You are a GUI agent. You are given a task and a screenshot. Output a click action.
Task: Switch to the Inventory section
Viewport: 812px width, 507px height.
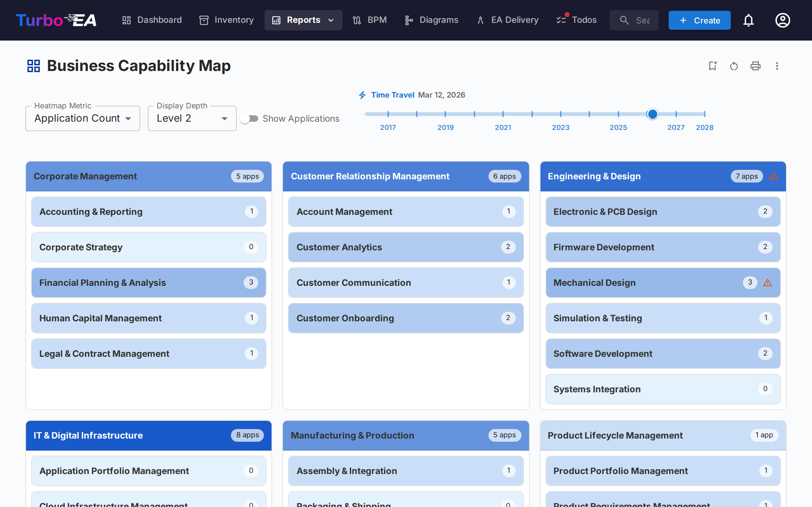[226, 20]
